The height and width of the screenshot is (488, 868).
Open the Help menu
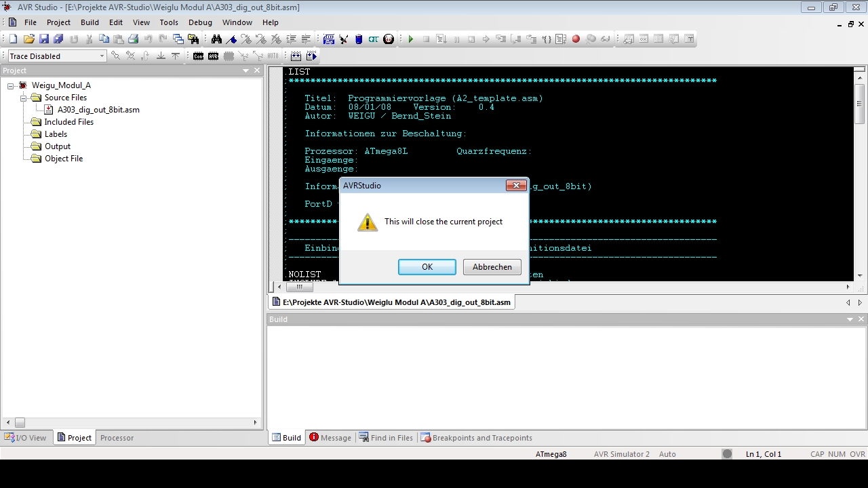click(270, 22)
